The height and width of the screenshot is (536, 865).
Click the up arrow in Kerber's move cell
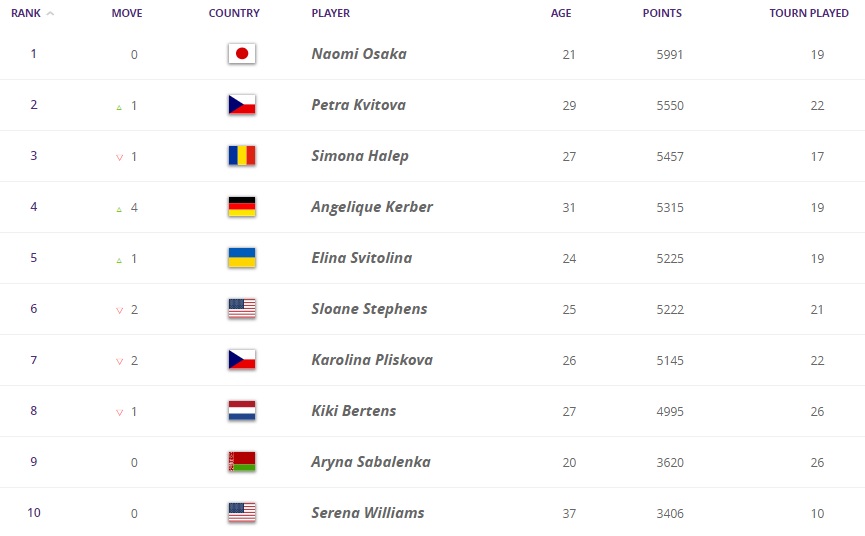pyautogui.click(x=119, y=208)
